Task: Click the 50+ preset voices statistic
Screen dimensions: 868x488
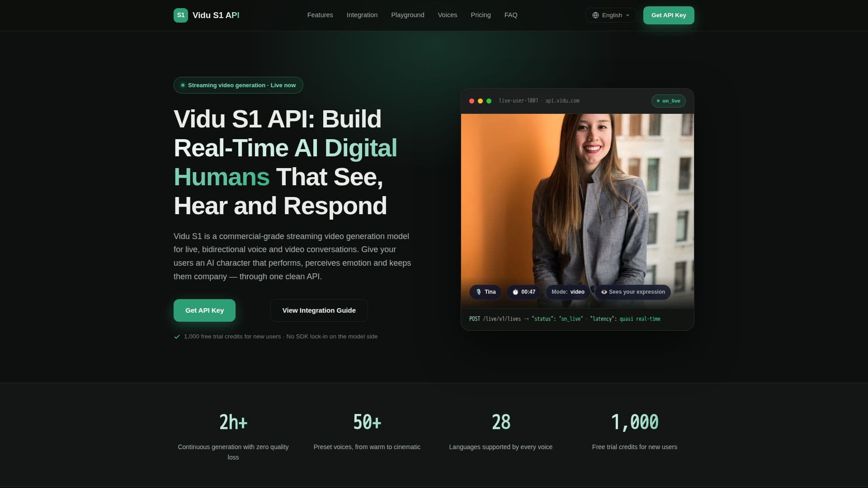Action: click(x=367, y=422)
